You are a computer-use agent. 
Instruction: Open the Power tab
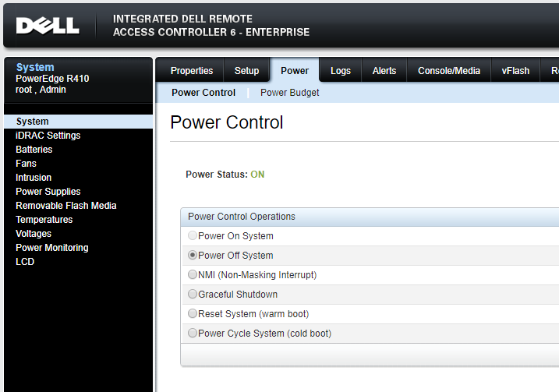point(295,71)
